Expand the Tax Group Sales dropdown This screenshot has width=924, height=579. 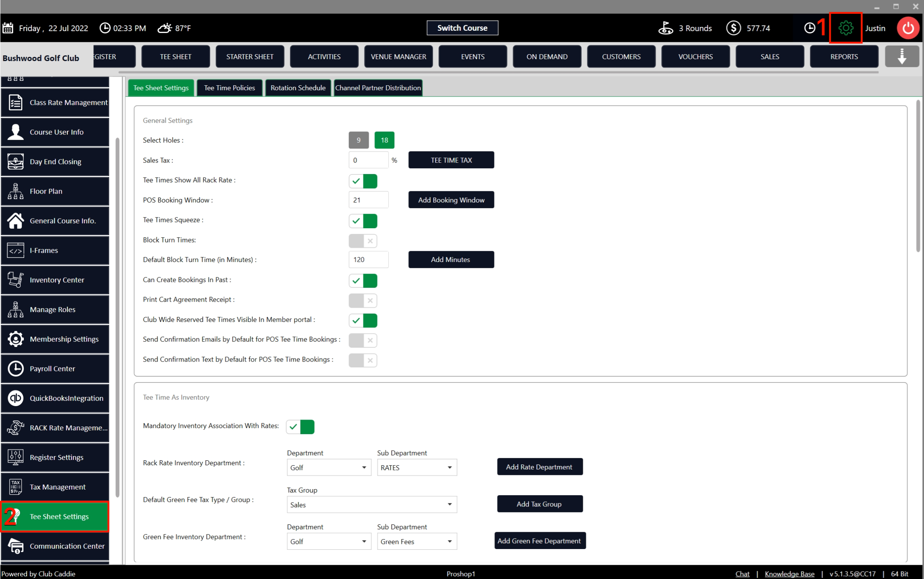pyautogui.click(x=371, y=504)
